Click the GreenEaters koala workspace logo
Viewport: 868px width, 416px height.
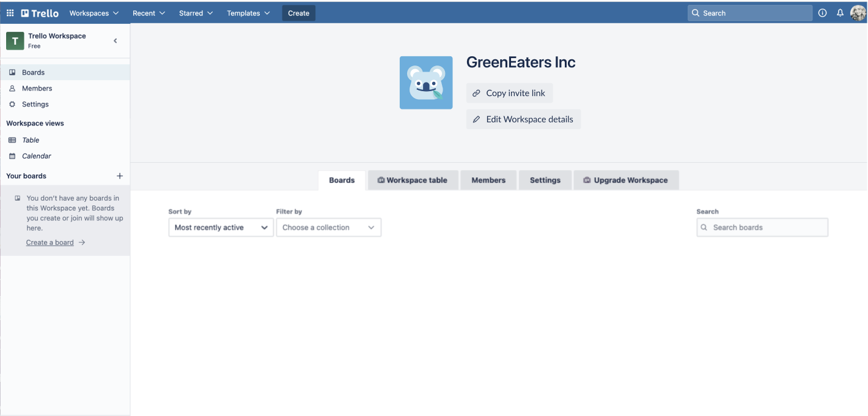(426, 83)
